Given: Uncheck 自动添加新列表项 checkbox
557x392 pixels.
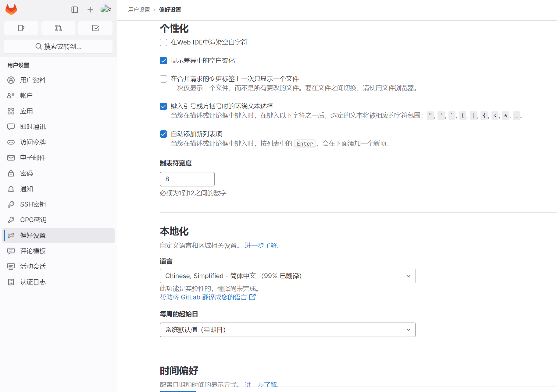Looking at the screenshot, I should tap(163, 134).
